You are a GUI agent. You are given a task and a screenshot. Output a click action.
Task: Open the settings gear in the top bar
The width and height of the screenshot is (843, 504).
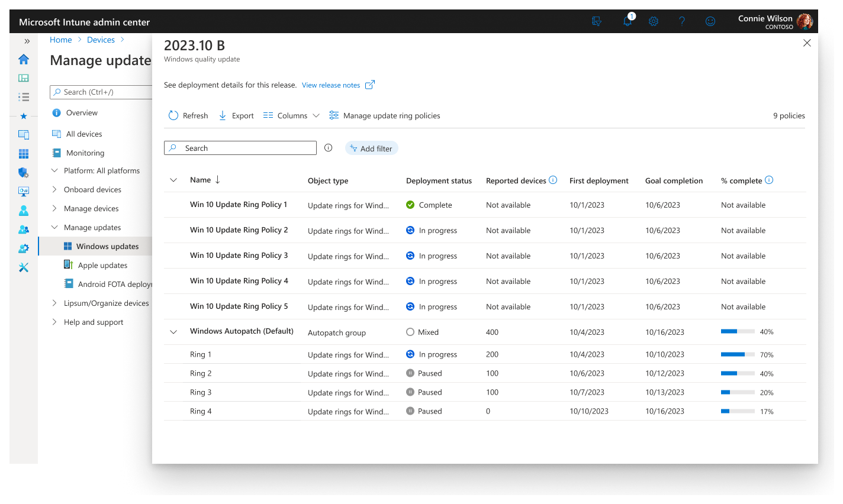[x=654, y=21]
